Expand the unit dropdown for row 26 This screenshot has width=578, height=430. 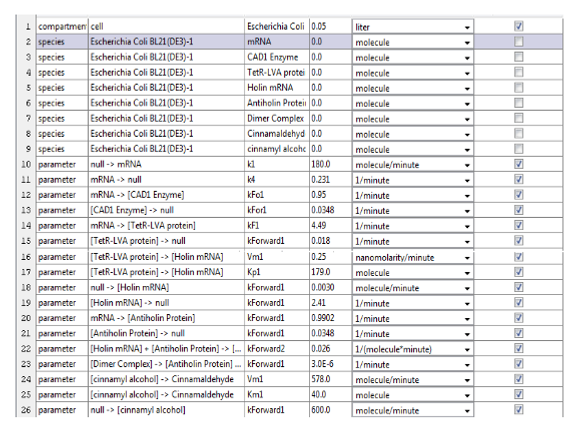[x=412, y=410]
